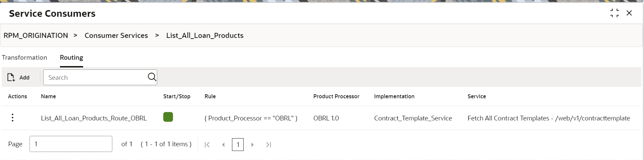Collapse the Service Consumers dialog view
The height and width of the screenshot is (160, 644).
[614, 13]
